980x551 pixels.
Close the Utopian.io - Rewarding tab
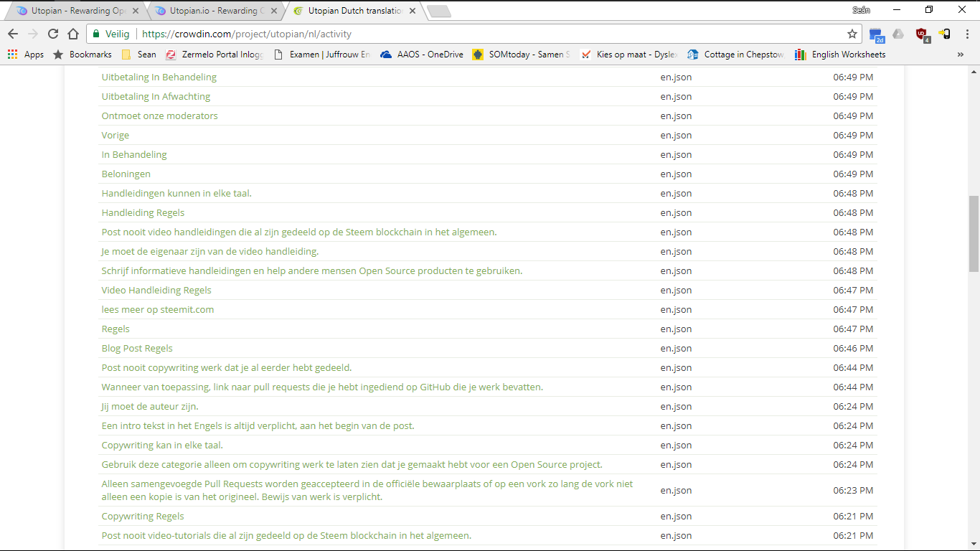point(274,11)
